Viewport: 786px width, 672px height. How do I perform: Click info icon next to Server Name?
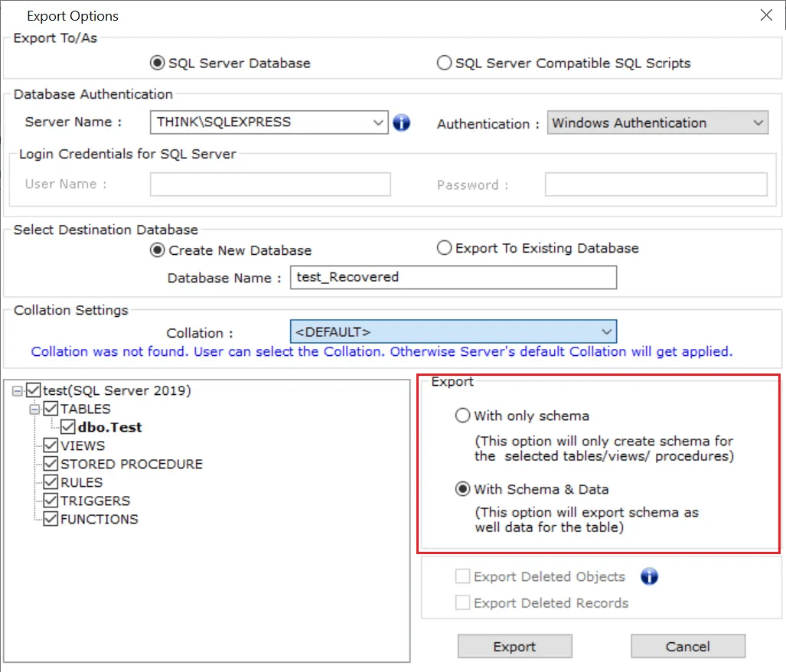(x=402, y=122)
